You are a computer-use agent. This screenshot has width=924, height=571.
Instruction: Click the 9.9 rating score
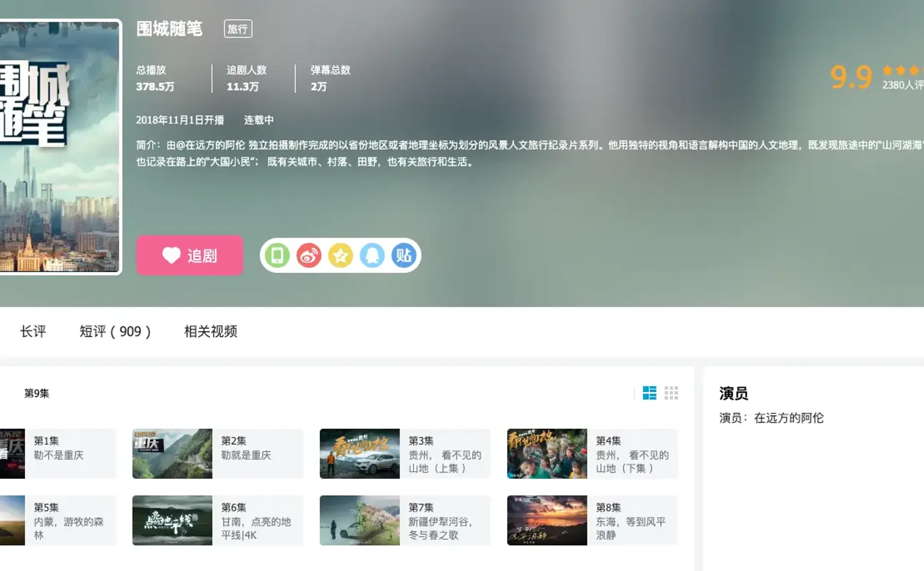pyautogui.click(x=851, y=77)
